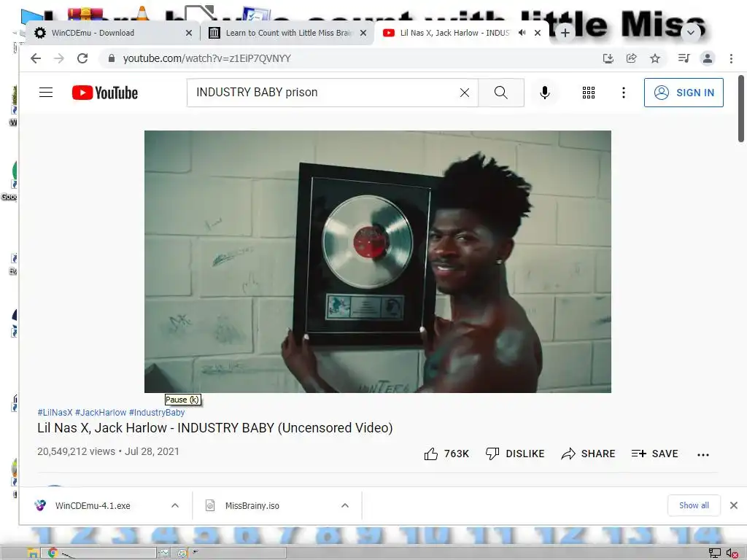Image resolution: width=747 pixels, height=560 pixels.
Task: Open the #IndustryBaby hashtag link
Action: tap(157, 413)
